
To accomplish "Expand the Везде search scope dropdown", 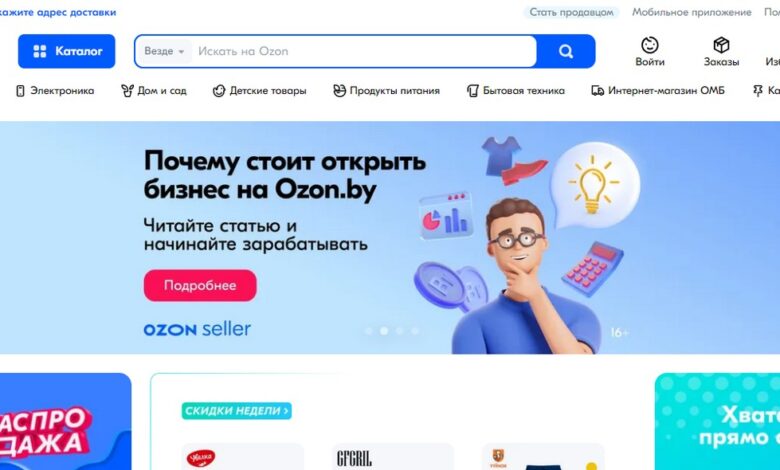I will pyautogui.click(x=164, y=51).
